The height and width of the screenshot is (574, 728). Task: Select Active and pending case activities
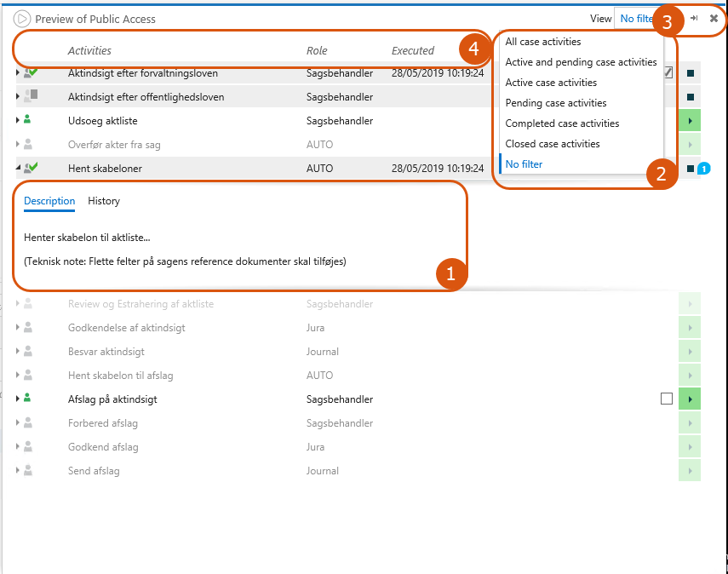(581, 62)
